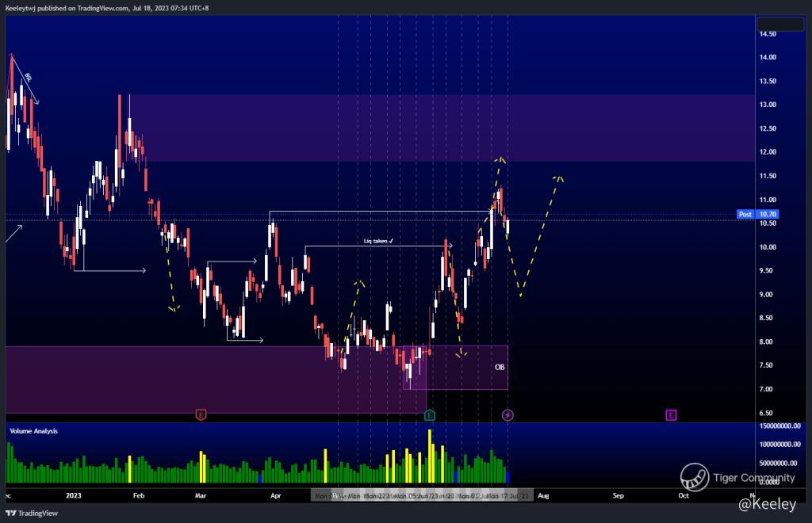Click the BSL label on the downtrend arrow
The image size is (812, 523).
click(x=29, y=78)
